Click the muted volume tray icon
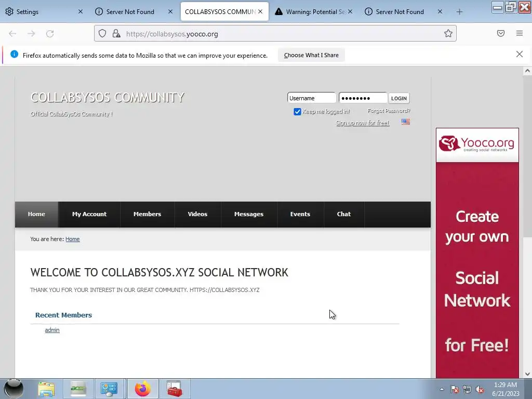532x399 pixels. tap(480, 390)
